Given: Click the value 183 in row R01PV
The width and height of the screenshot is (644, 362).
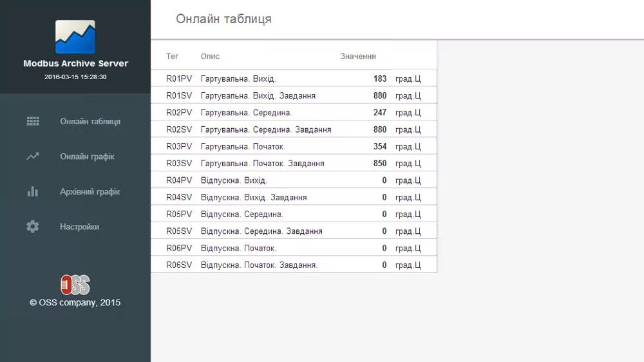Looking at the screenshot, I should (x=380, y=79).
